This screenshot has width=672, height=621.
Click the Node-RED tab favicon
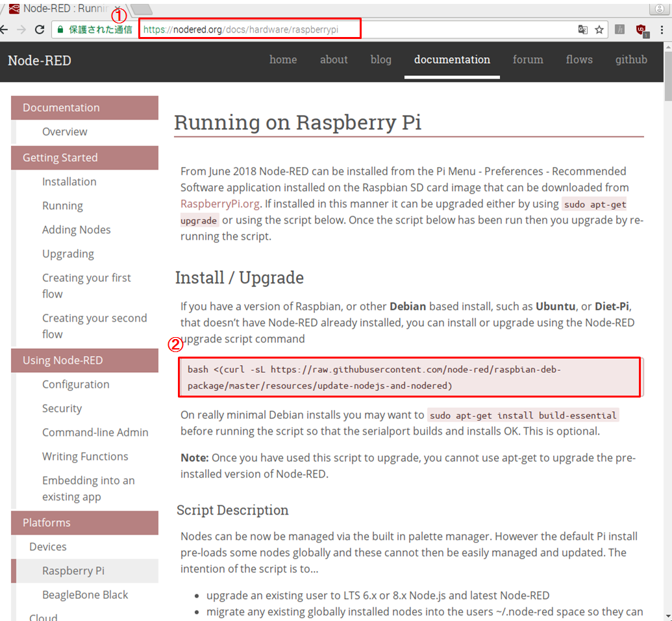point(14,8)
